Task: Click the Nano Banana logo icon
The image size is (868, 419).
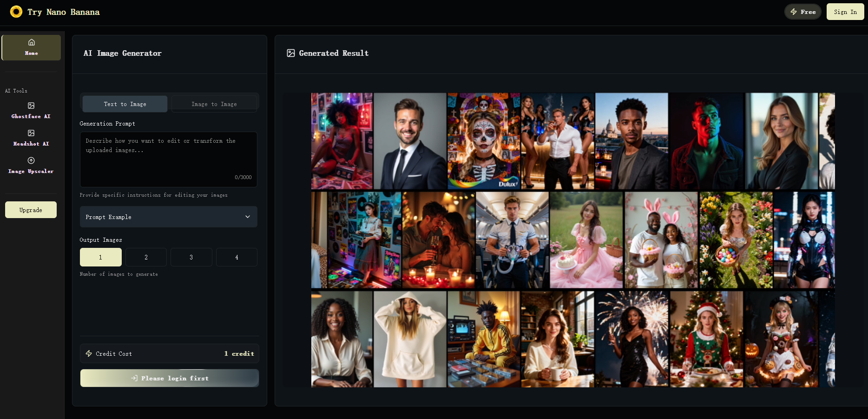Action: click(16, 12)
